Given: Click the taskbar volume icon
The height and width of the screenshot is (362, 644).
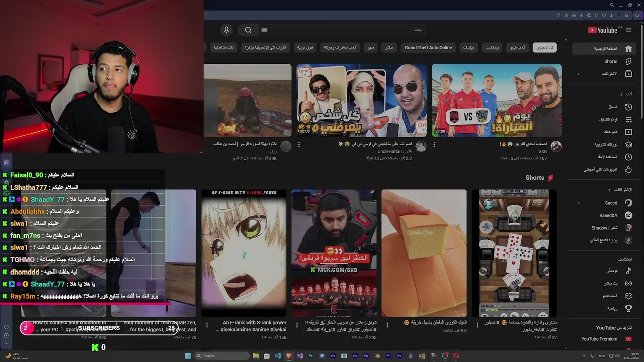Looking at the screenshot, I should (618, 356).
